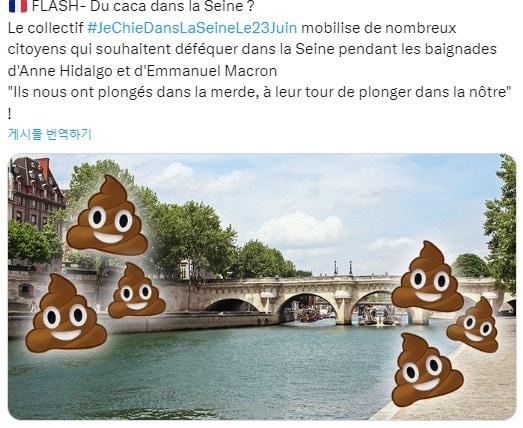This screenshot has width=523, height=428.
Task: Click the French flag emoji before FLASH
Action: coord(18,6)
